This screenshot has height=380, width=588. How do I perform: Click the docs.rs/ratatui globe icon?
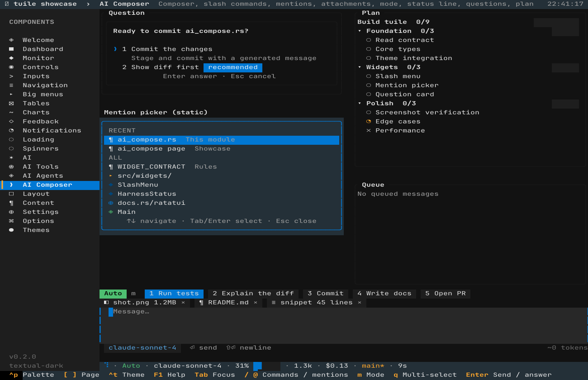(111, 203)
